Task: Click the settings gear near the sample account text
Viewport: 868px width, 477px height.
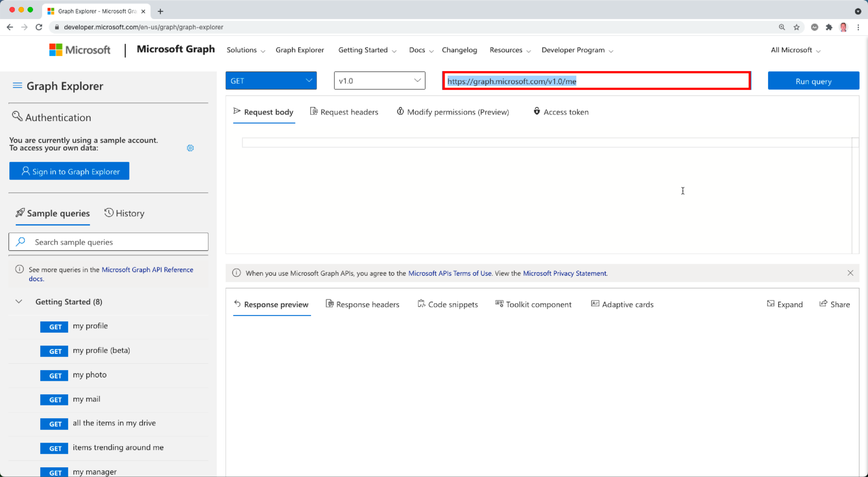Action: 190,148
